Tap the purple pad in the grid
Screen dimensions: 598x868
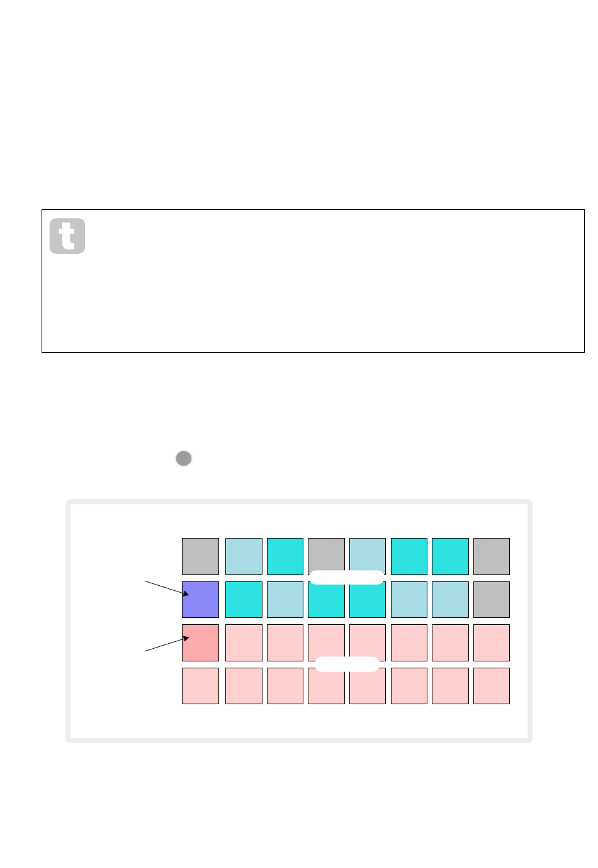[201, 600]
